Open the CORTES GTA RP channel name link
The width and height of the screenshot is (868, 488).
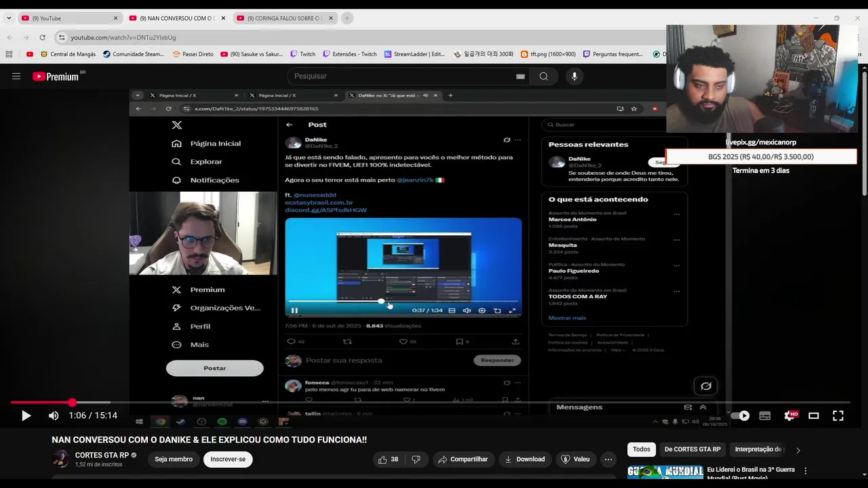coord(102,455)
